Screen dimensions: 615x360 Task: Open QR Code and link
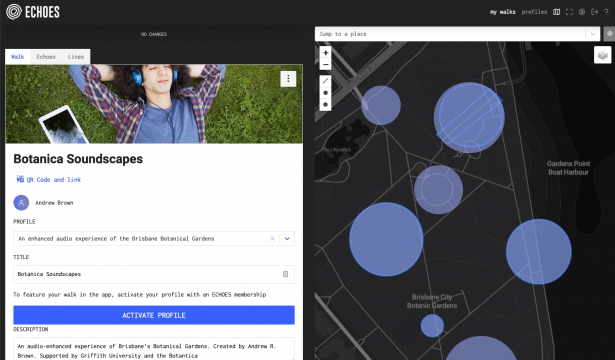(x=49, y=180)
